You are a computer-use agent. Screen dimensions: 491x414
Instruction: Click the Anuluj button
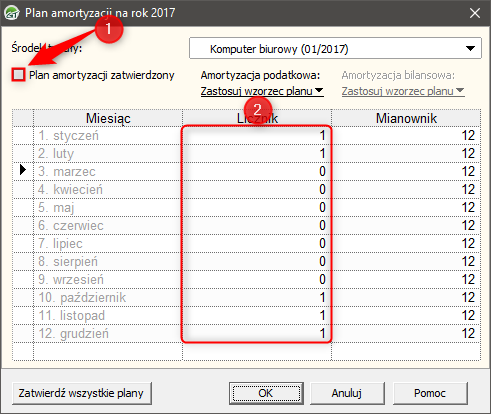pos(347,393)
